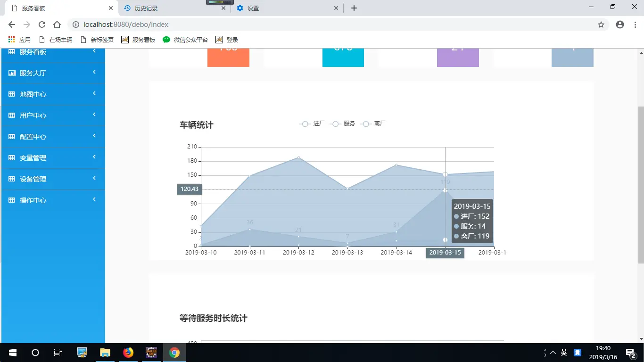Open the Chrome three-dot menu
644x362 pixels.
point(635,25)
